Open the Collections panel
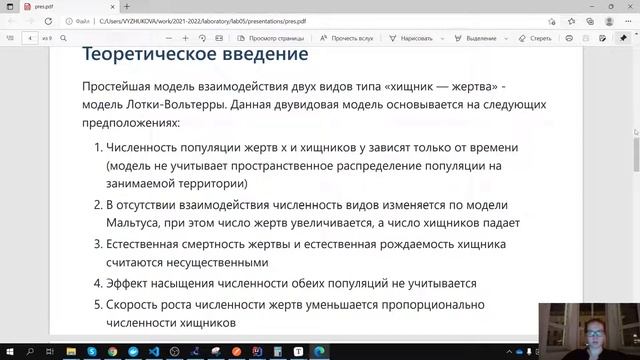Viewport: 640px width, 360px height. pos(590,21)
